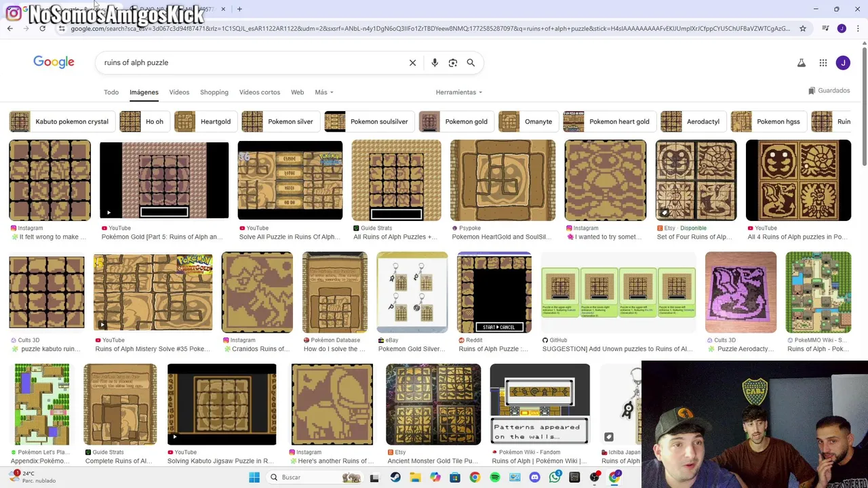Open Google Lens image search icon
Image resolution: width=868 pixels, height=488 pixels.
[x=453, y=62]
